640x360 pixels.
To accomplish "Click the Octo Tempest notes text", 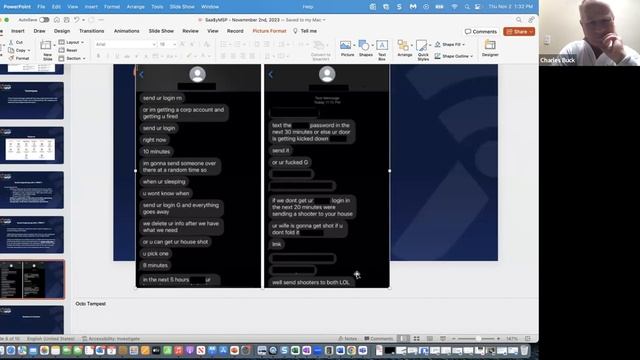I will [x=91, y=304].
